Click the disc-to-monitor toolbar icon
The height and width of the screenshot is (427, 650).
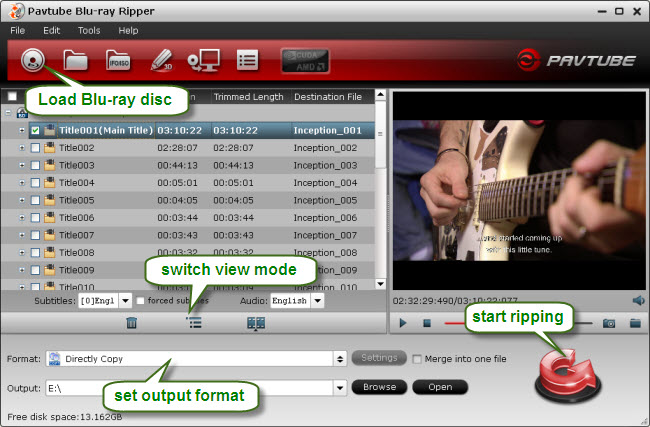(204, 61)
